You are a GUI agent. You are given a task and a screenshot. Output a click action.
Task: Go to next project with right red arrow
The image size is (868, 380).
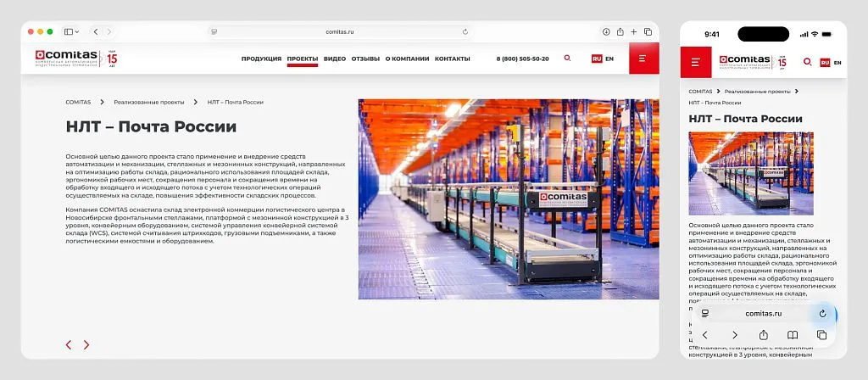86,344
